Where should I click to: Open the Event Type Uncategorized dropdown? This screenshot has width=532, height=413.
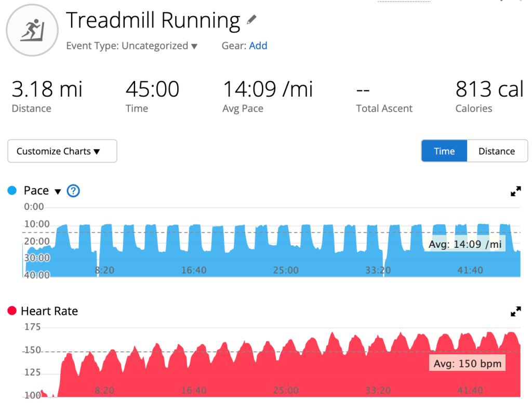tap(132, 46)
